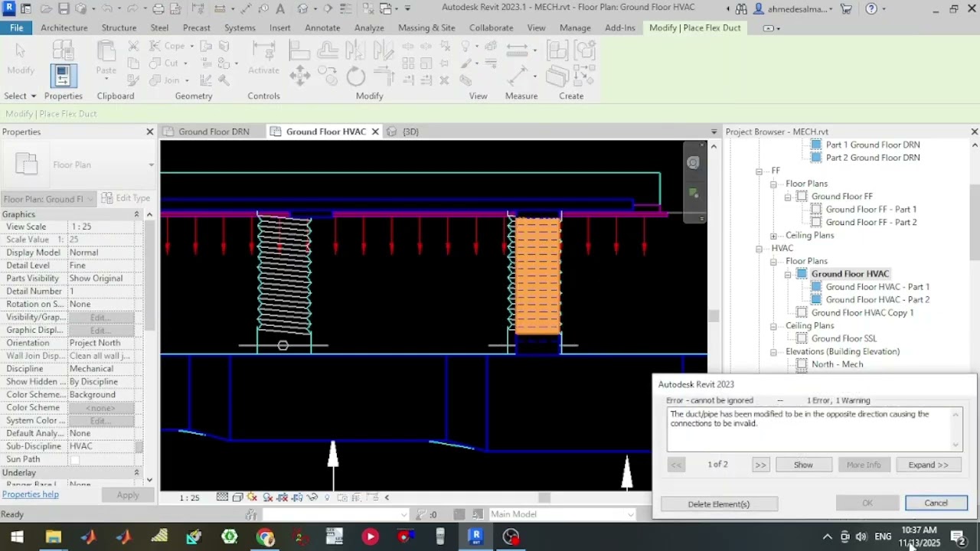
Task: Toggle Reveal Hidden Elements lightbulb icon
Action: tap(327, 497)
